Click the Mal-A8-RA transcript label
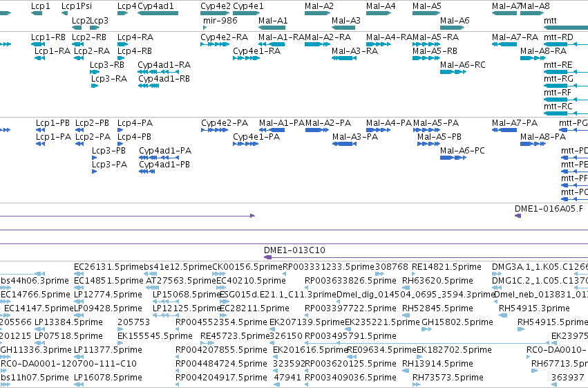Screen dimensions: 588x388 pyautogui.click(x=543, y=50)
